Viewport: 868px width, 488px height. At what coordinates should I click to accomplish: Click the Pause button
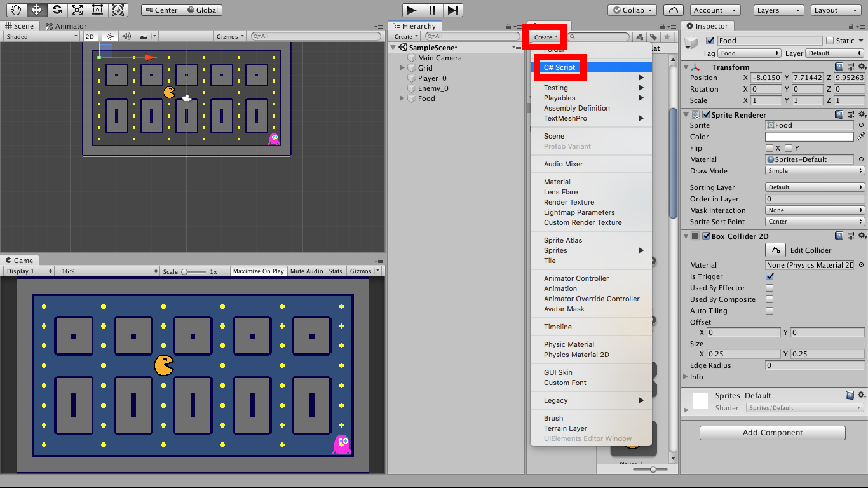432,10
